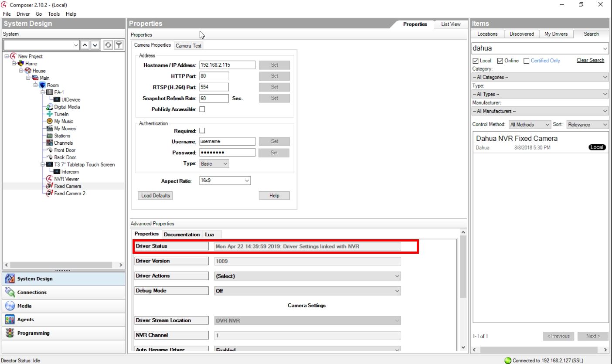This screenshot has width=612, height=364.
Task: Open the Agents section
Action: click(64, 320)
